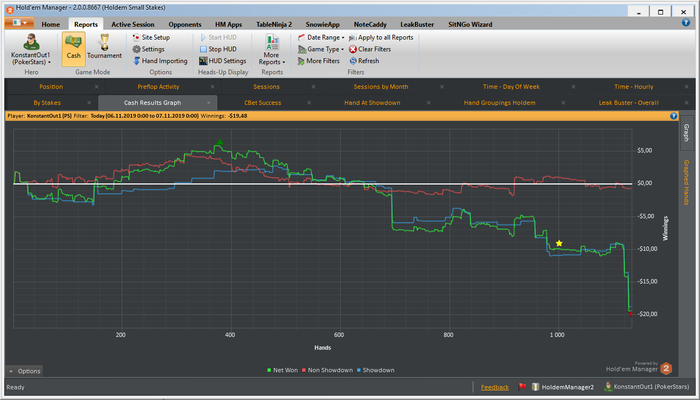Switch to the By Stakes tab
The height and width of the screenshot is (400, 700).
tap(47, 103)
